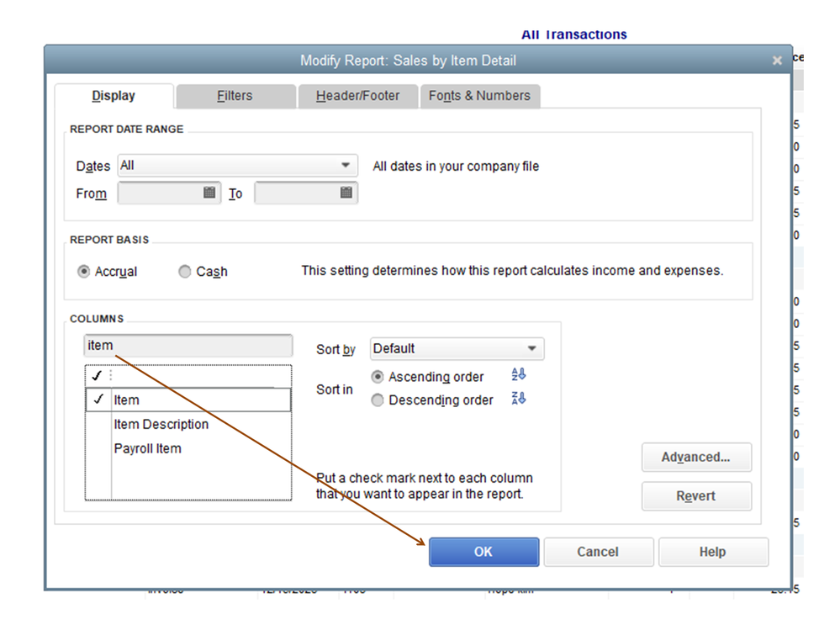The image size is (840, 630).
Task: Switch to the Filters tab
Action: coord(235,96)
